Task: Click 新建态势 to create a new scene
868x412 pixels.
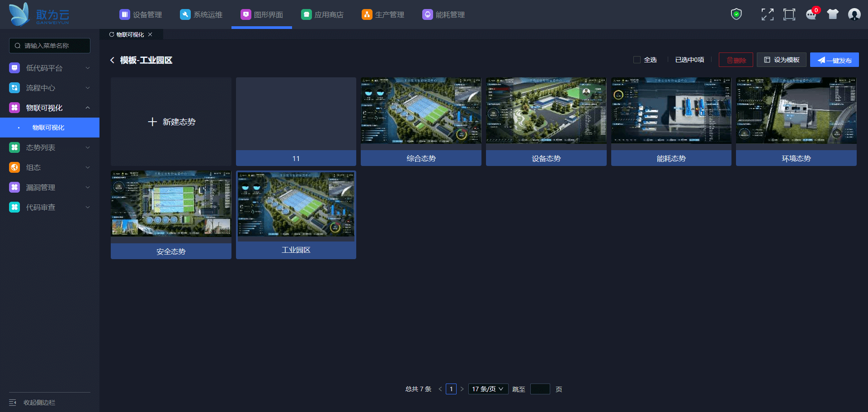Action: coord(171,122)
